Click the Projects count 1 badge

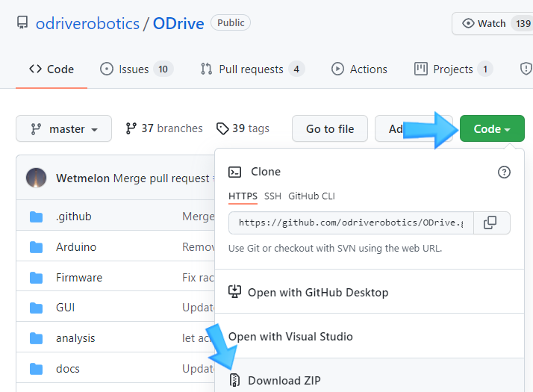tap(485, 69)
